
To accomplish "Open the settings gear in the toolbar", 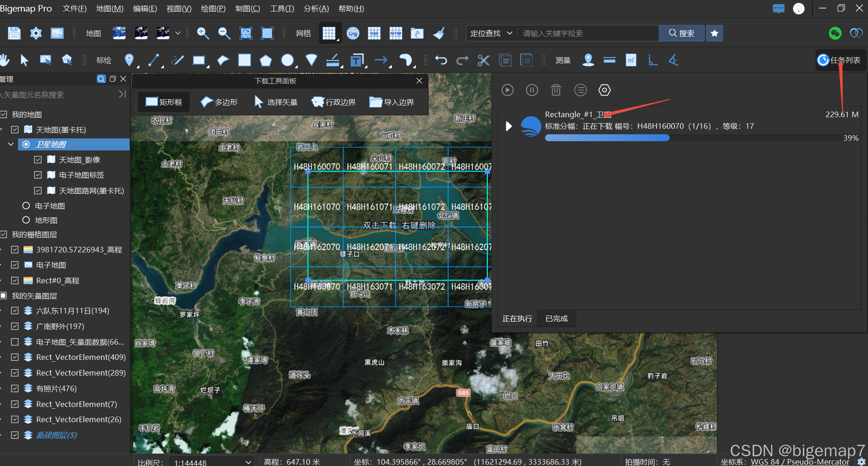I will [x=36, y=33].
